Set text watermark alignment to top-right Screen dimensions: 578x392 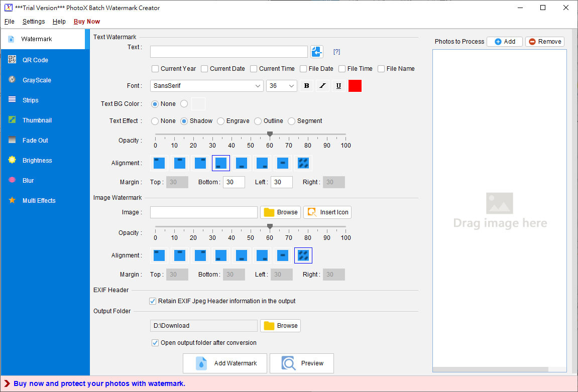(x=200, y=163)
